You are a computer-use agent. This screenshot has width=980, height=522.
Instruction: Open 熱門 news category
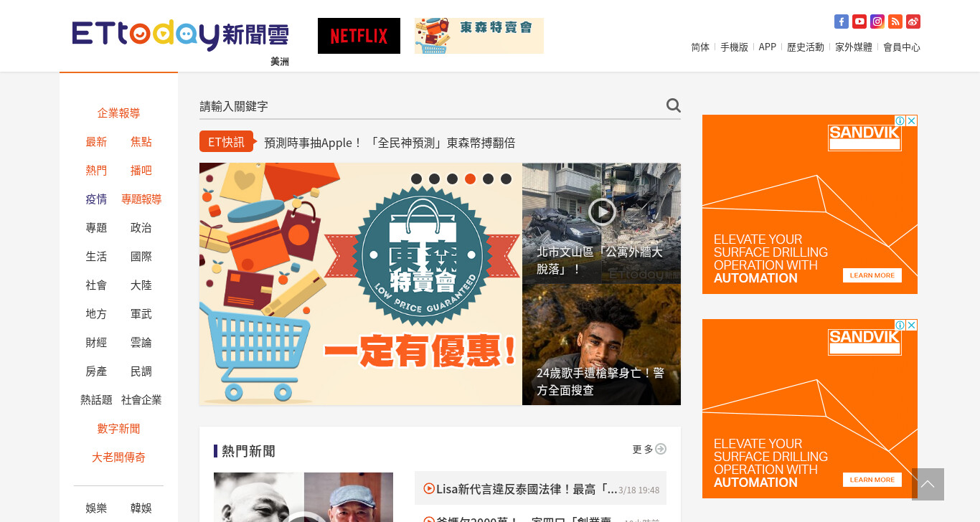96,170
